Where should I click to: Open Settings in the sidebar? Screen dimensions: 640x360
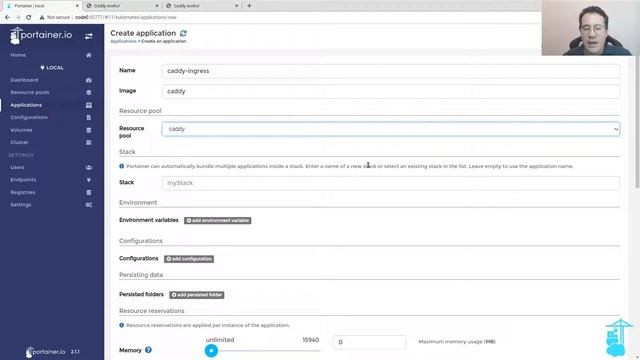coord(21,205)
